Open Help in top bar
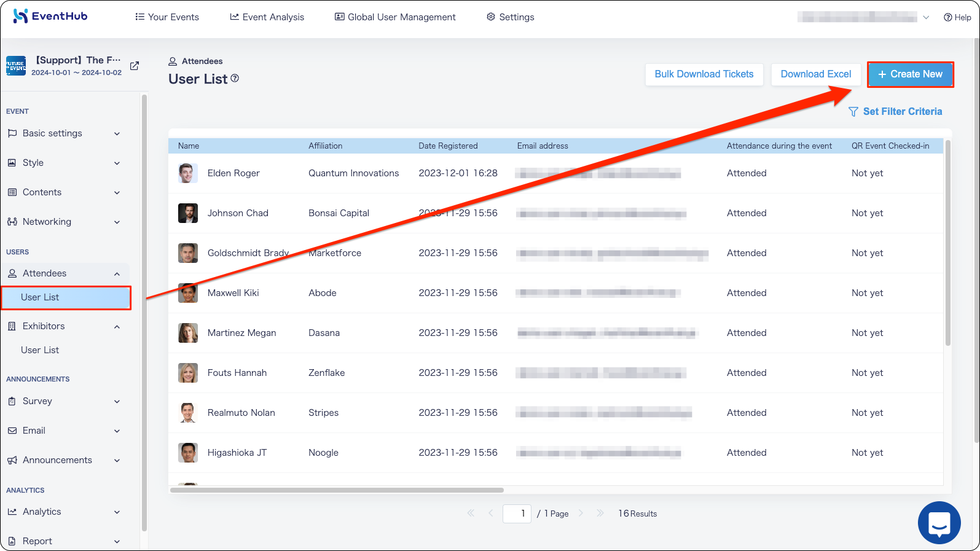The image size is (980, 551). [957, 17]
